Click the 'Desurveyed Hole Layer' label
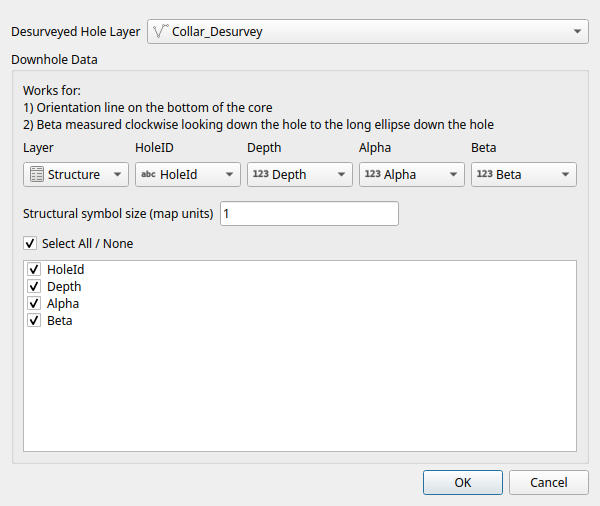This screenshot has width=600, height=506. [x=75, y=31]
